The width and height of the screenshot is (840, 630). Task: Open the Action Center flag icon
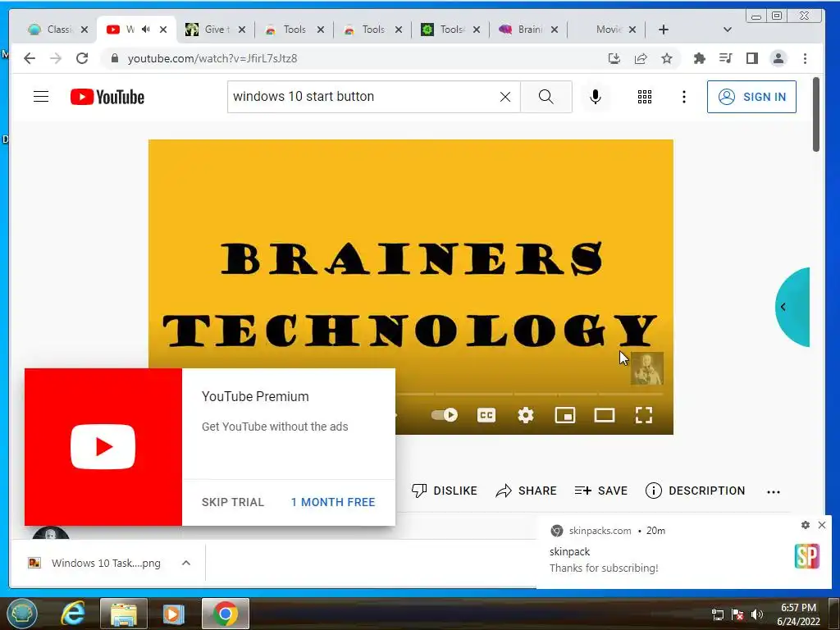click(737, 614)
